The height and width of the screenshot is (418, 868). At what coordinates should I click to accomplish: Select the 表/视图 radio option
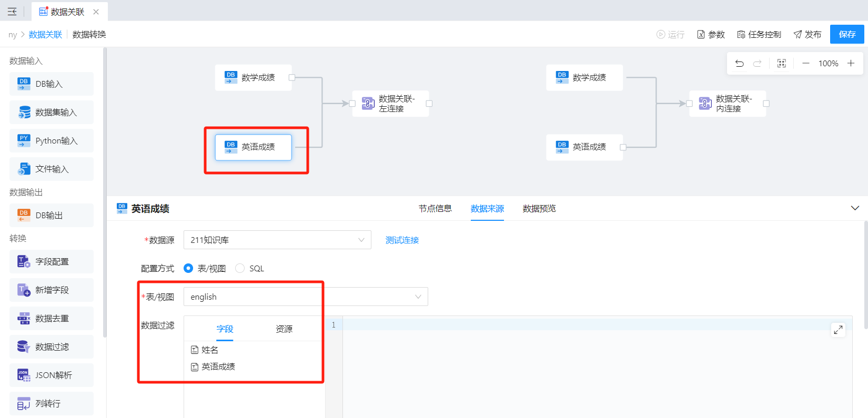coord(188,269)
